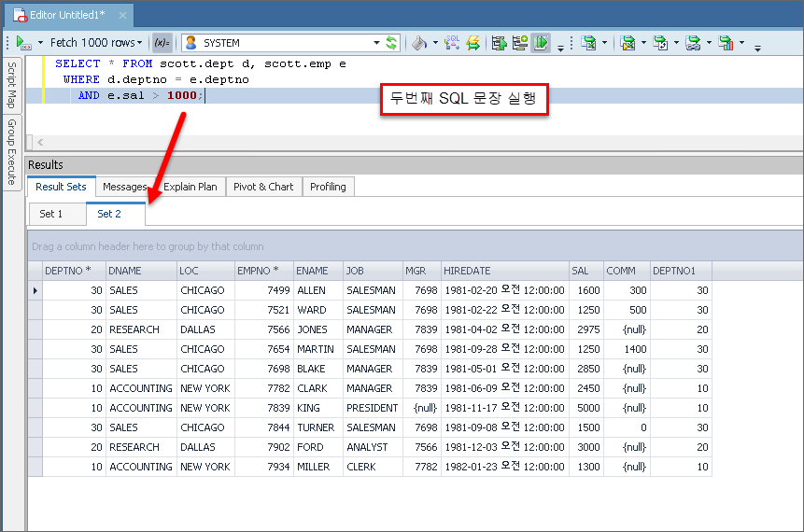Open dropdown beside grid link icon
The height and width of the screenshot is (532, 804).
[x=709, y=43]
